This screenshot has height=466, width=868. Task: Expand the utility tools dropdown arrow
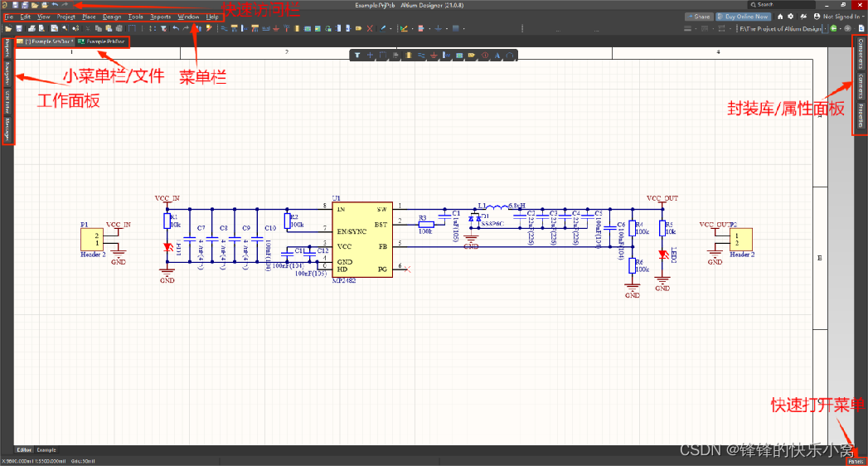(412, 28)
